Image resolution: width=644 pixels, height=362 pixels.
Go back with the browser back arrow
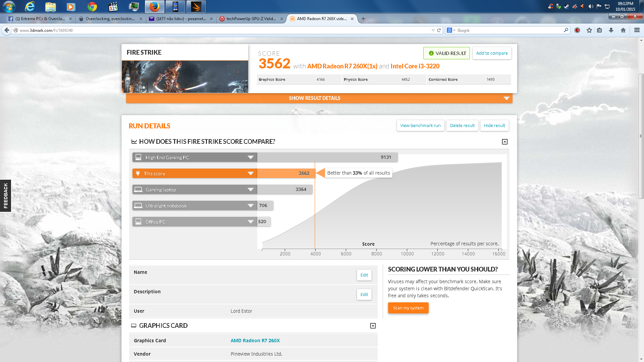[7, 30]
